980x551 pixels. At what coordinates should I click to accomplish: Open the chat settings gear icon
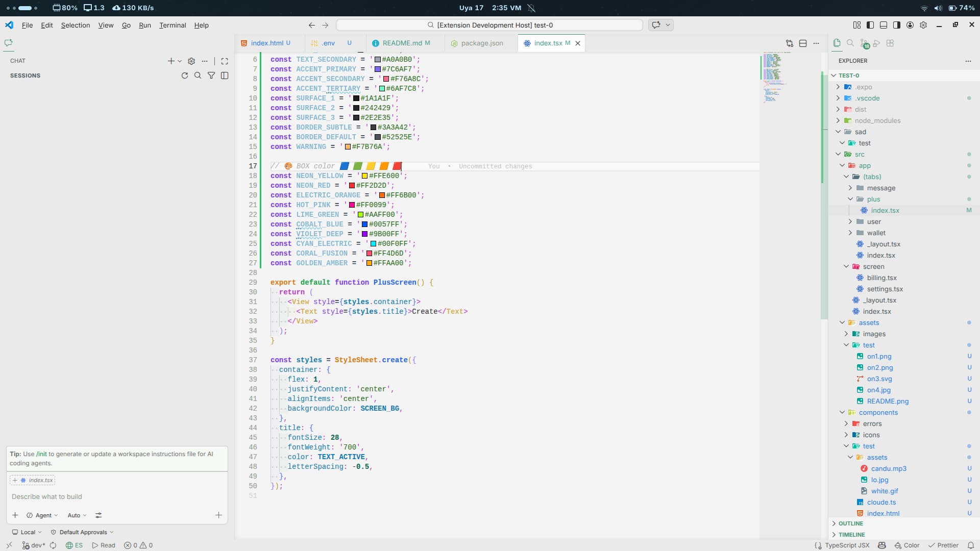[191, 61]
